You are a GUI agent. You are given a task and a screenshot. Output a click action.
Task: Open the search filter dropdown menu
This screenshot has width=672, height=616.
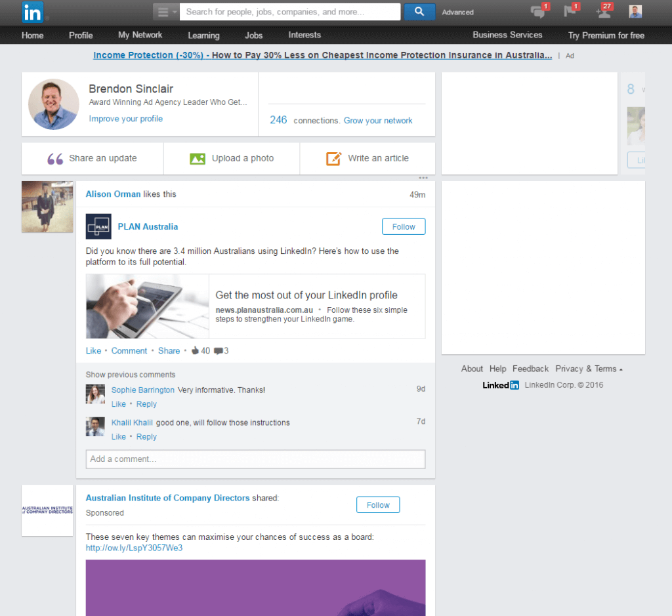[166, 12]
